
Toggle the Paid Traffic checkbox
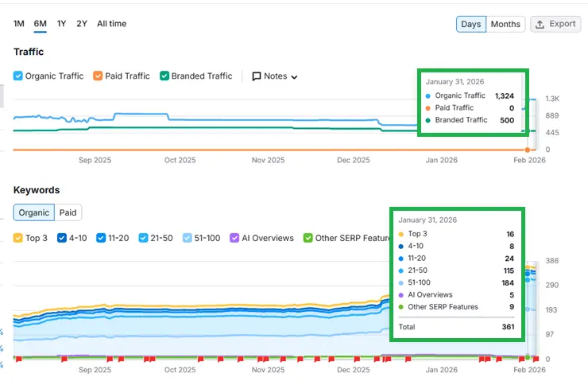(x=98, y=76)
